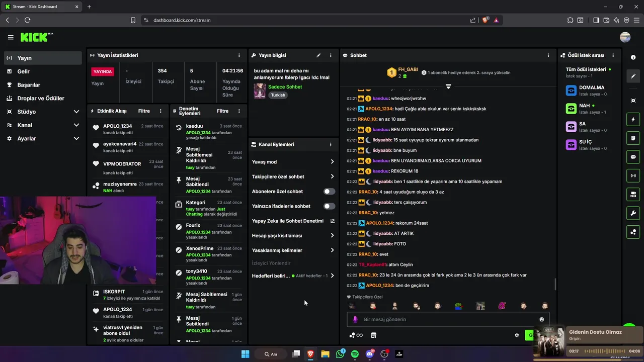Open the hamburger menu beside the Kick logo
This screenshot has height=362, width=644.
click(x=11, y=37)
